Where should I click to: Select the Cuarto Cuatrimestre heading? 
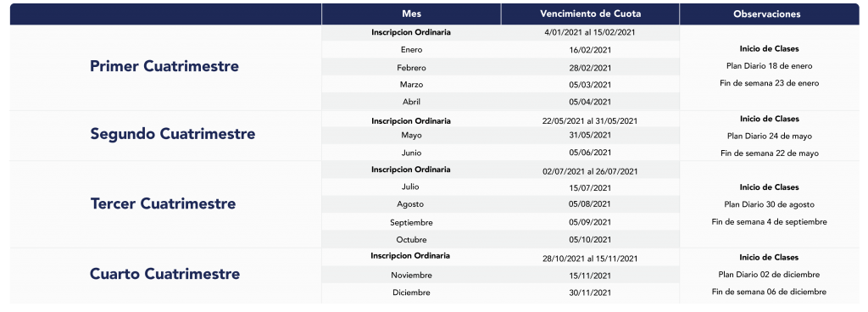[x=165, y=274]
